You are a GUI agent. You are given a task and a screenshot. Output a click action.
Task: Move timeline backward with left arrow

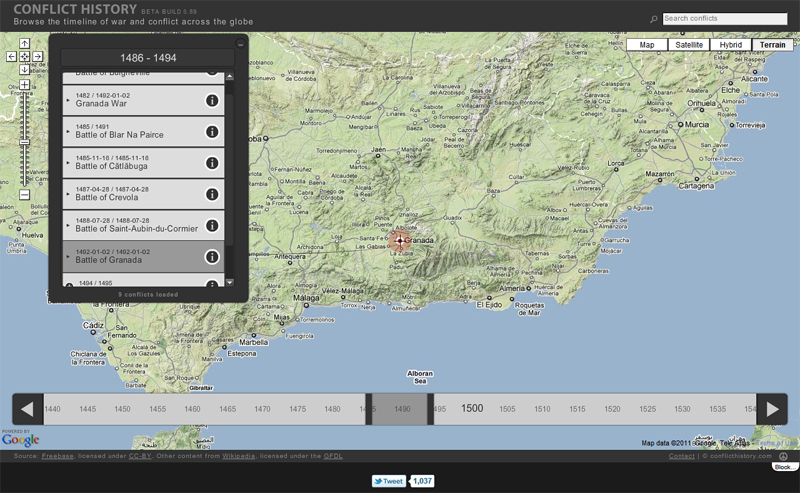[28, 409]
